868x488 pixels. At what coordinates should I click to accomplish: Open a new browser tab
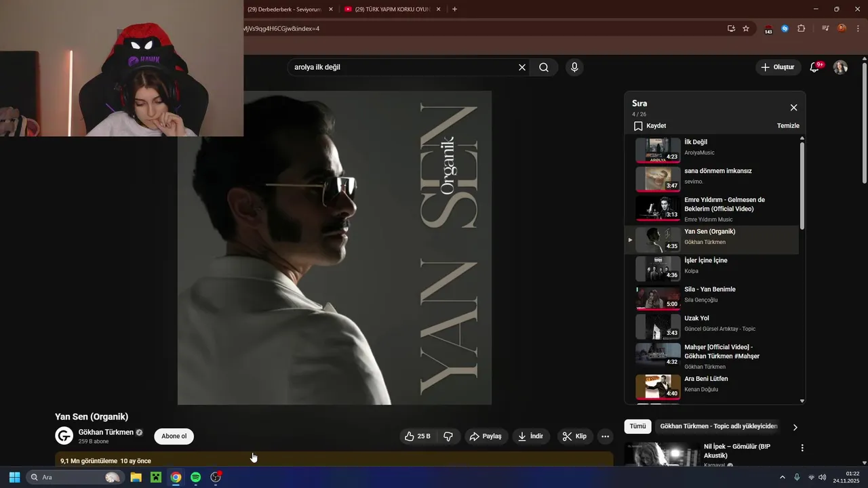click(454, 9)
